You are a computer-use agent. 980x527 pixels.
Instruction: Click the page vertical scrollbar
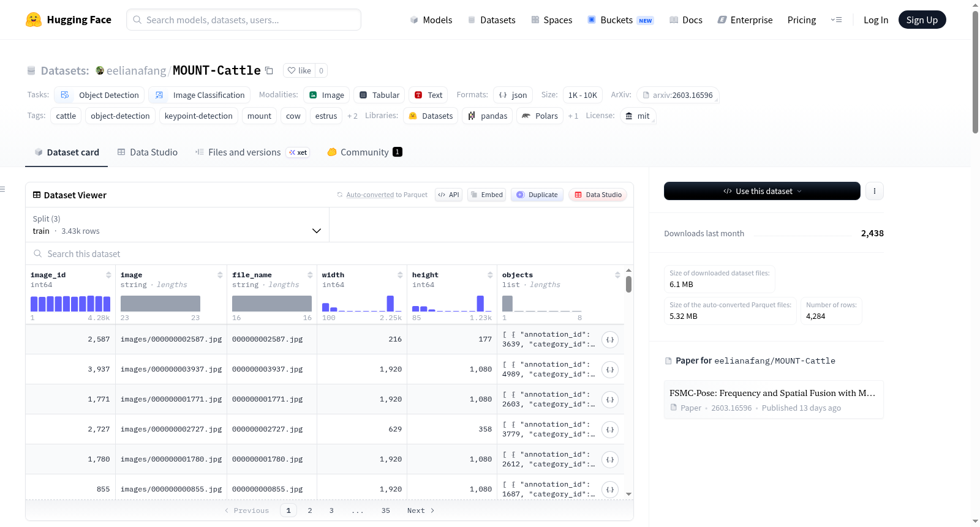975,72
